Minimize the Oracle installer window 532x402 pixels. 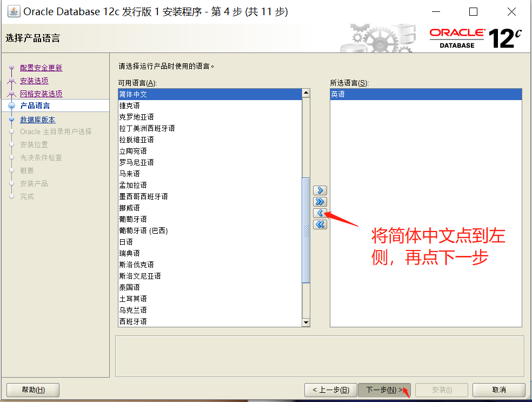pos(436,12)
